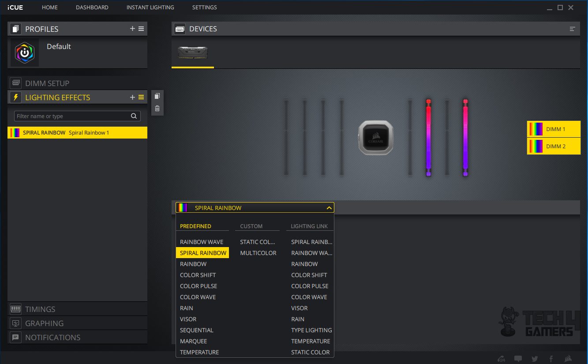Screen dimensions: 588x364
Task: Expand the Notifications section
Action: click(77, 337)
